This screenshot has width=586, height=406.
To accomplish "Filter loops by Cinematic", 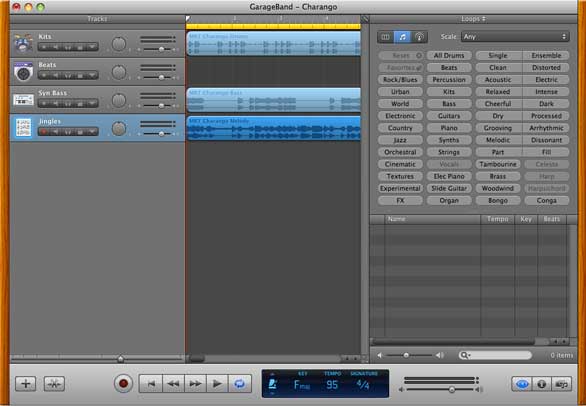I will pos(400,164).
